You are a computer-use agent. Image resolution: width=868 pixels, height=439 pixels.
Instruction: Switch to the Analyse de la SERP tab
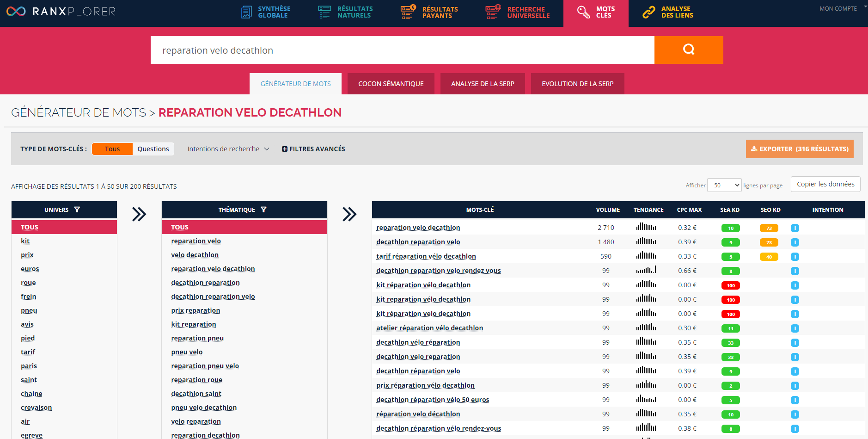(483, 84)
